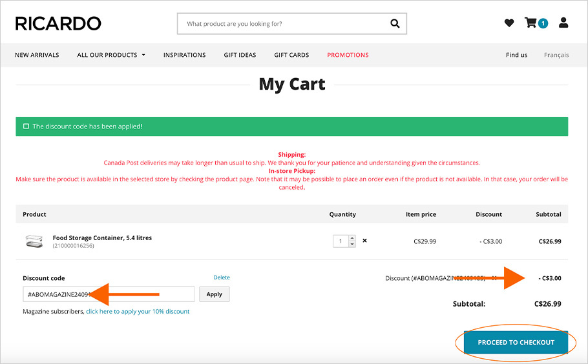Open the Promotions page

pyautogui.click(x=348, y=55)
